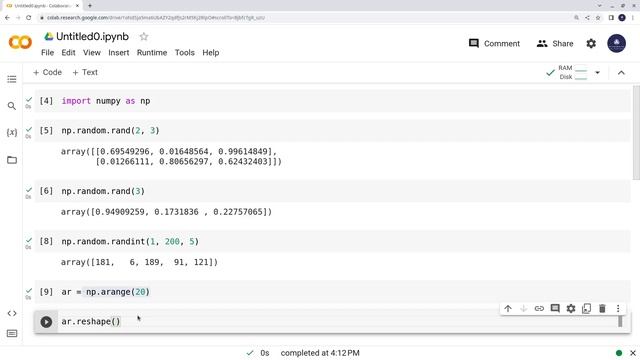Image resolution: width=640 pixels, height=360 pixels.
Task: Open a new browser tab
Action: [x=90, y=6]
